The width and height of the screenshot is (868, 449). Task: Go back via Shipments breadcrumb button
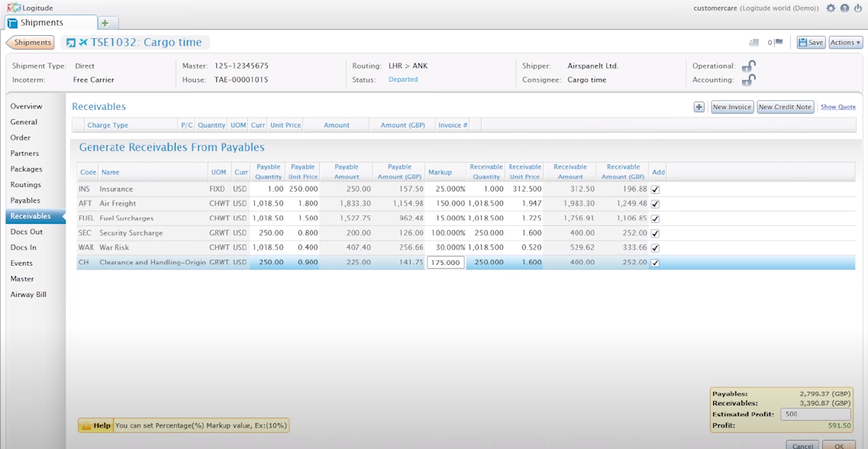[x=31, y=43]
